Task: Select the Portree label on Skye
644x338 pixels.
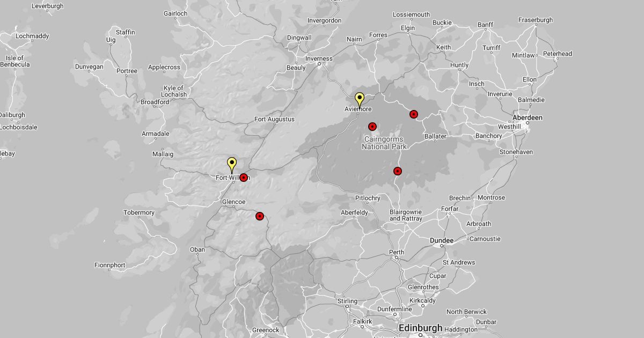Action: click(127, 71)
